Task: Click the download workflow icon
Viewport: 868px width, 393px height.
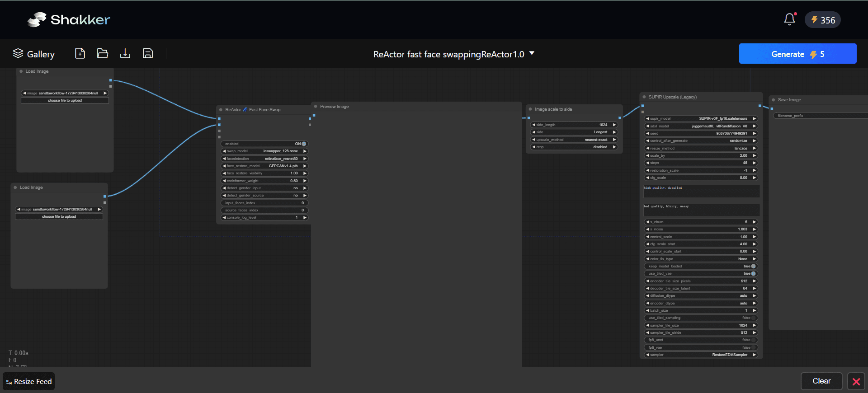Action: tap(125, 53)
